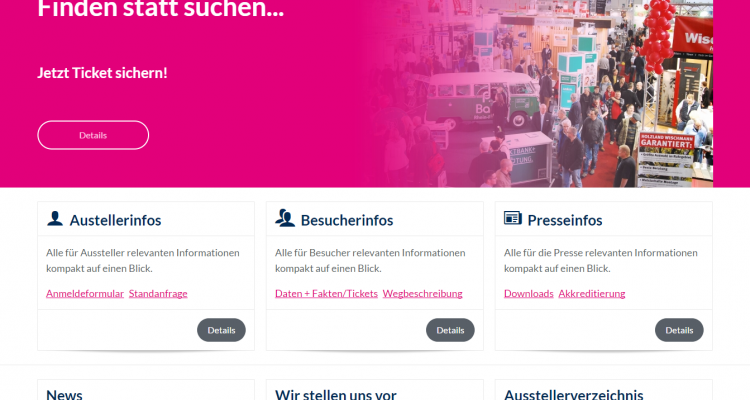
Task: Click the Austellerinfos card heading
Action: (x=115, y=220)
